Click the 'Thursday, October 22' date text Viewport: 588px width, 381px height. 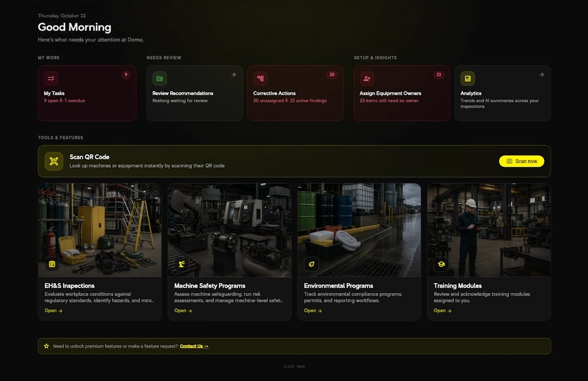62,16
